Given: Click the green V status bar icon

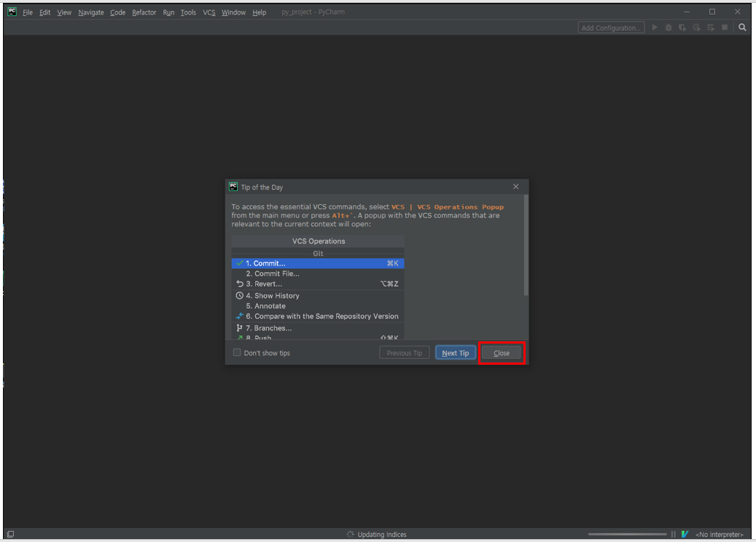Looking at the screenshot, I should pyautogui.click(x=685, y=534).
